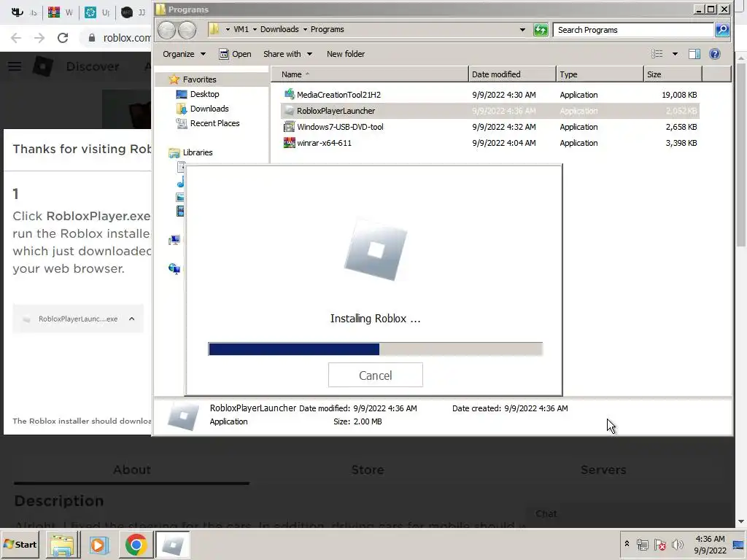The width and height of the screenshot is (747, 560).
Task: Open the network tray icon
Action: tap(643, 544)
